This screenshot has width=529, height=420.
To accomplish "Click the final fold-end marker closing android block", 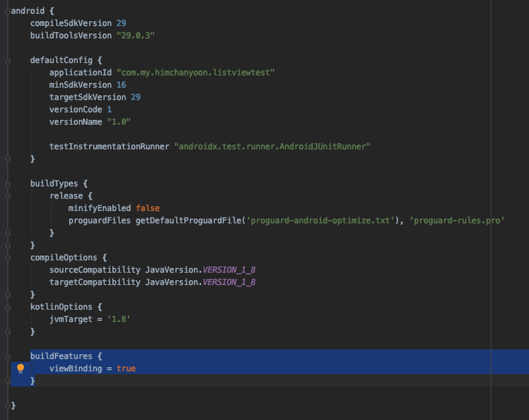I will click(x=8, y=406).
